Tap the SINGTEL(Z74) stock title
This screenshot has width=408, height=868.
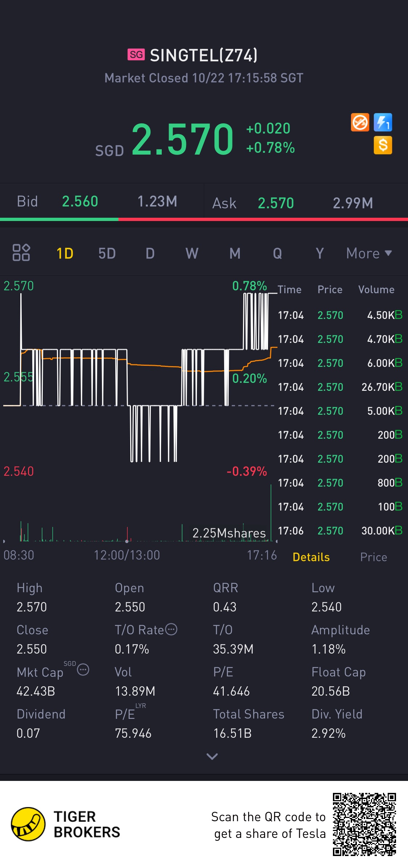204,55
